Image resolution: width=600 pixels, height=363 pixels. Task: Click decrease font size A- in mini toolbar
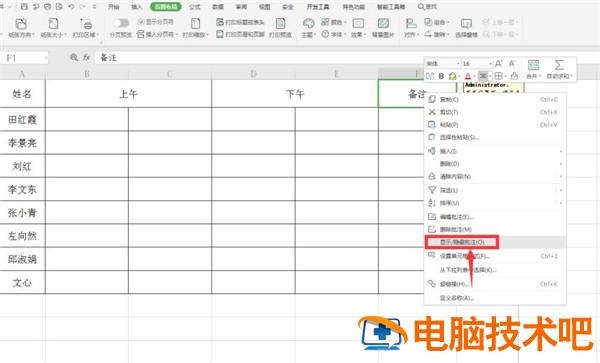pyautogui.click(x=512, y=63)
